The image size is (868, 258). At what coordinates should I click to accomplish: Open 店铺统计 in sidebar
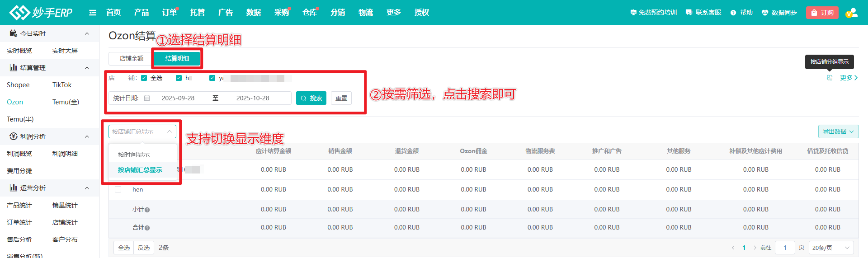click(x=65, y=222)
